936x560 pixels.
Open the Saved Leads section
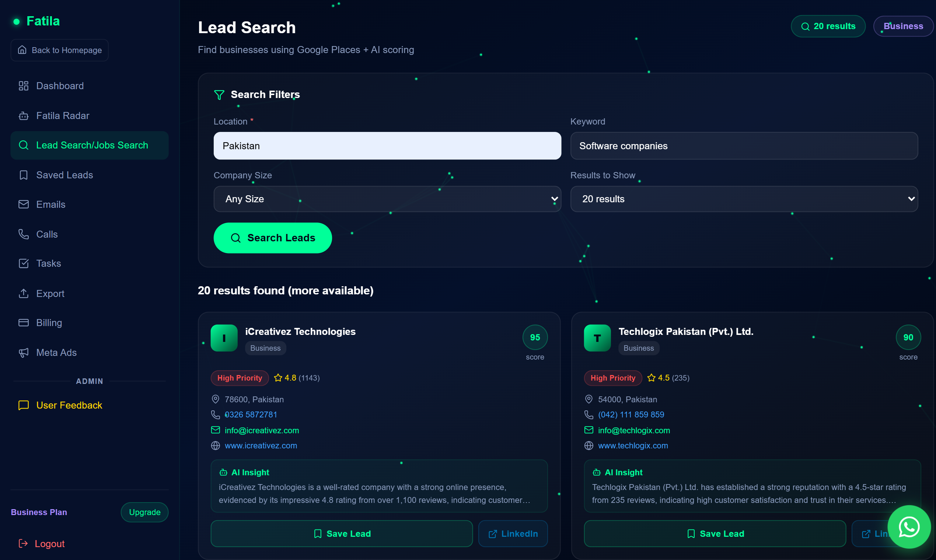90,175
